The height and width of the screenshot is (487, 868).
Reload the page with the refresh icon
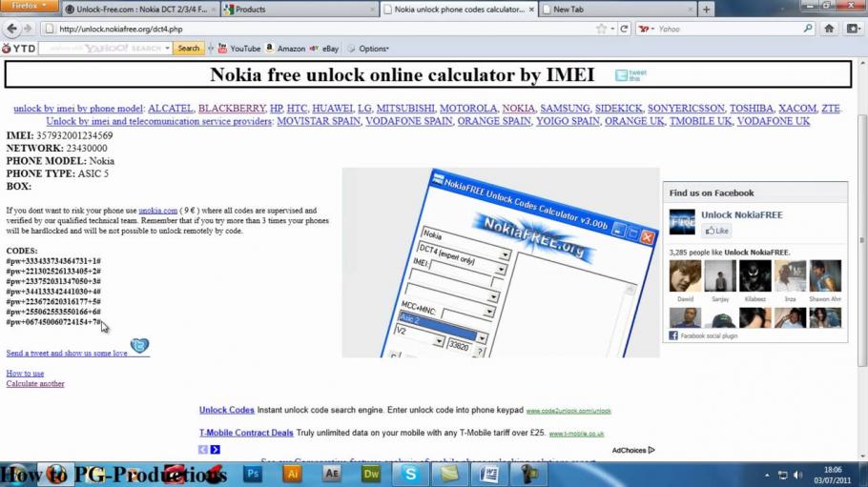pos(624,29)
